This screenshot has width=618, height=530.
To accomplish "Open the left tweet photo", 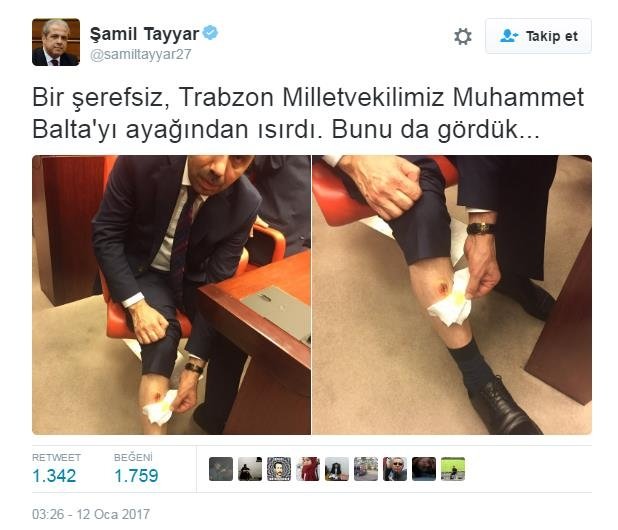I will 171,295.
